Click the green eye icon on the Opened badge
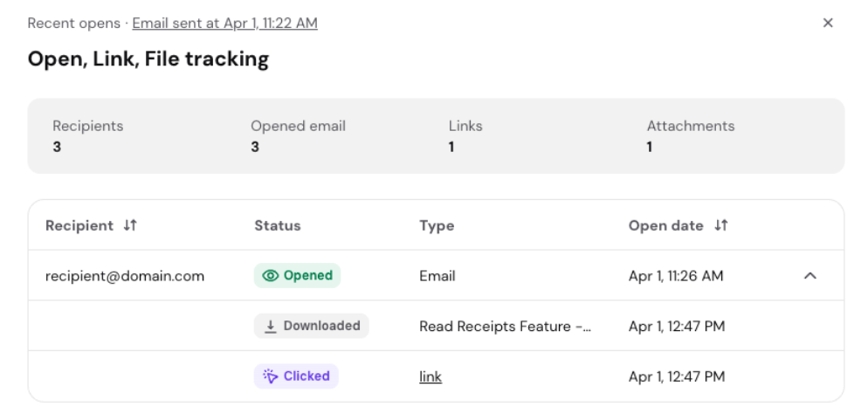Screen dimensions: 868x414 pos(271,276)
